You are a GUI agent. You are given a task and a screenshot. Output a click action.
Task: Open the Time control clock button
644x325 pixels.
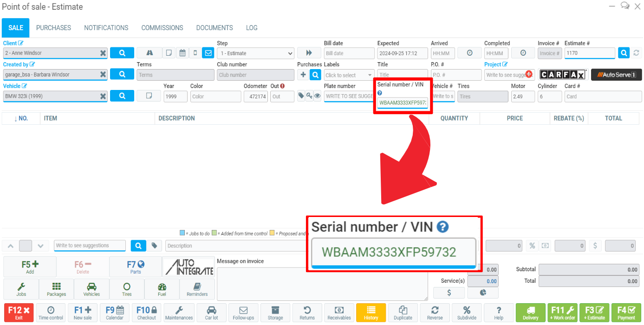point(51,312)
